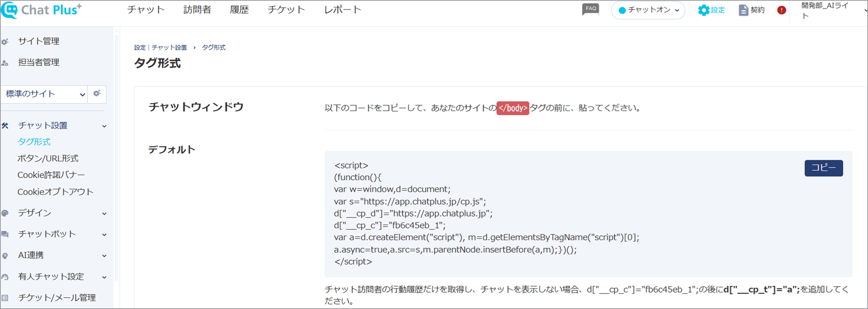This screenshot has width=868, height=309.
Task: Select Cookieオプトアウト in the sidebar
Action: click(56, 192)
